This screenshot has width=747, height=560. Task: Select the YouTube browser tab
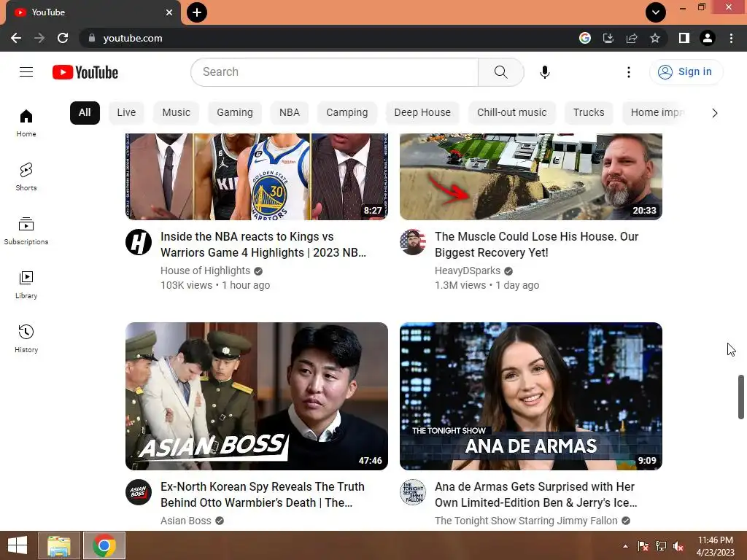pyautogui.click(x=93, y=12)
